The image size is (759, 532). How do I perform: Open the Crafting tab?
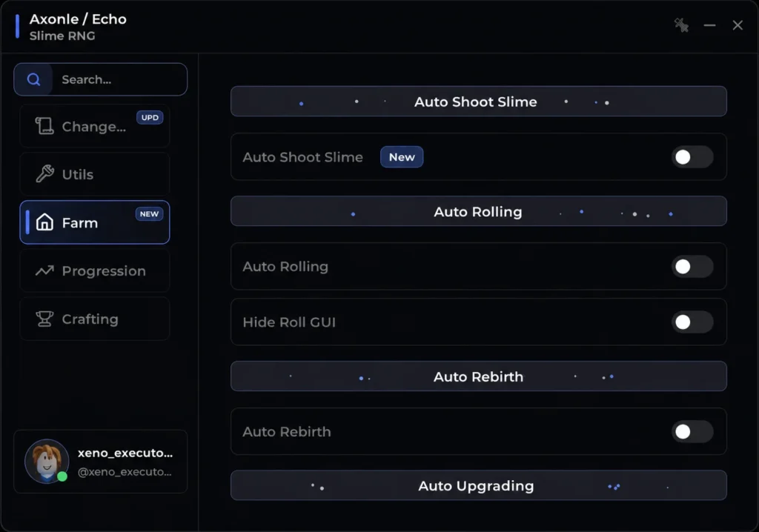point(94,319)
